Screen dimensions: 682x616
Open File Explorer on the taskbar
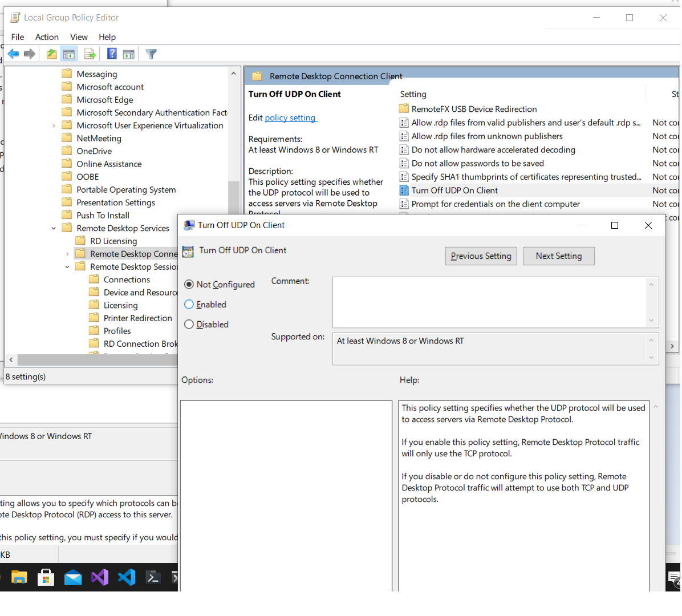pos(19,577)
